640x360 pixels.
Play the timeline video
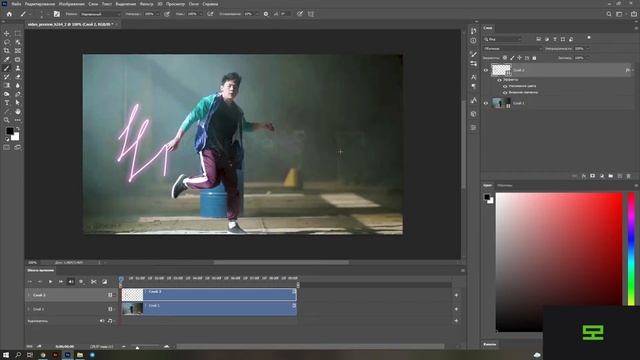pyautogui.click(x=50, y=282)
